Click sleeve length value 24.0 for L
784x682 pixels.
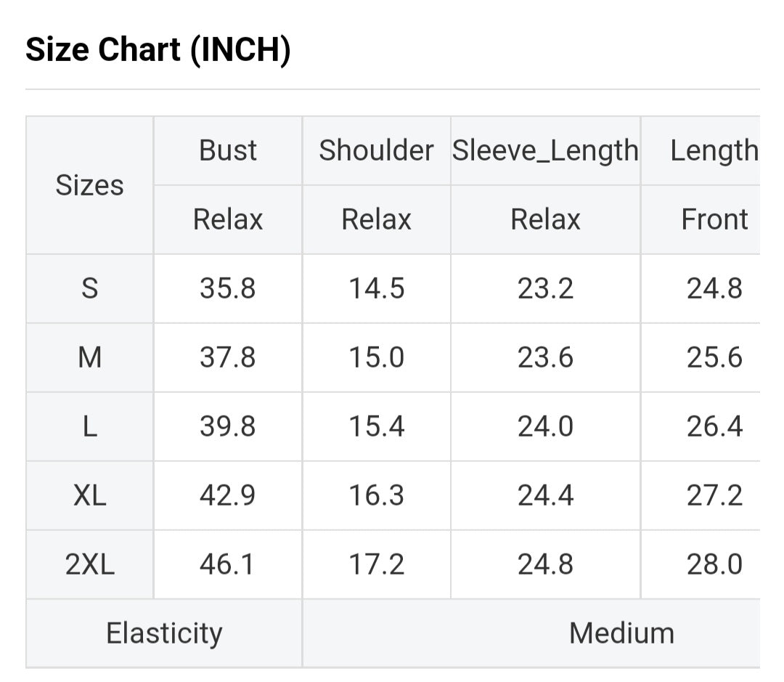click(x=545, y=426)
